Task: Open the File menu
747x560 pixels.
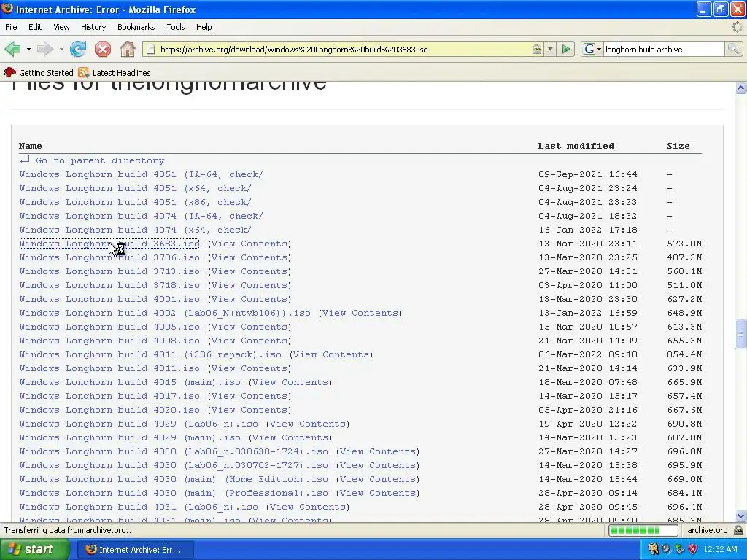Action: tap(11, 27)
